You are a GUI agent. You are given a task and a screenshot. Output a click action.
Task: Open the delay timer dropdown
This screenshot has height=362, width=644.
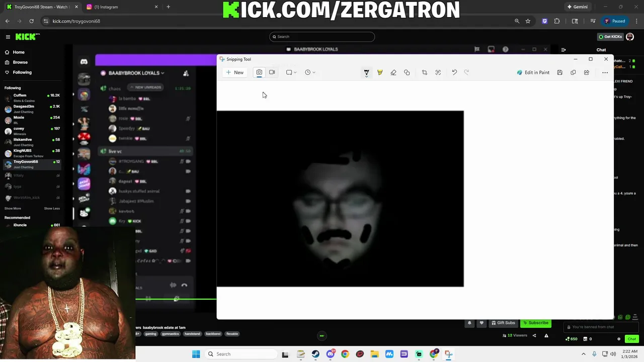pyautogui.click(x=310, y=72)
